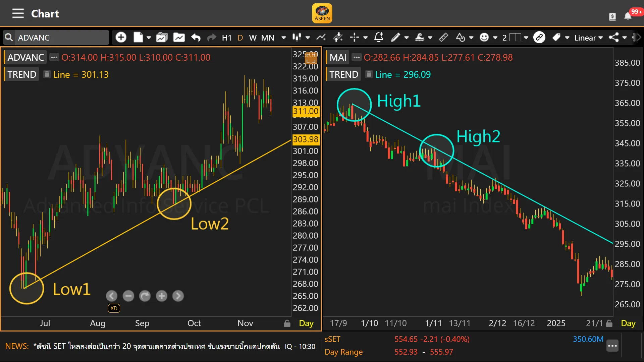The image size is (644, 362).
Task: Expand the Linear scale dropdown
Action: (x=588, y=38)
